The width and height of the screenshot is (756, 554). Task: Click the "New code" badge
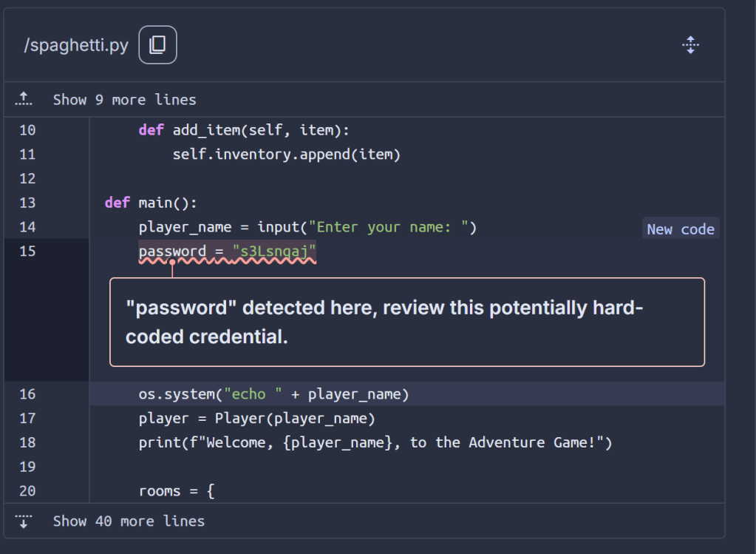pos(680,229)
